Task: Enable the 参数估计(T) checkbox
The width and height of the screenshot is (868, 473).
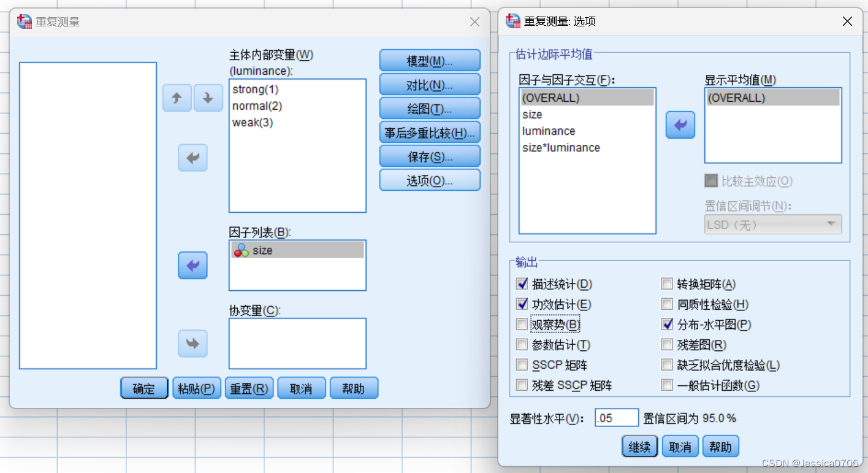Action: click(522, 345)
